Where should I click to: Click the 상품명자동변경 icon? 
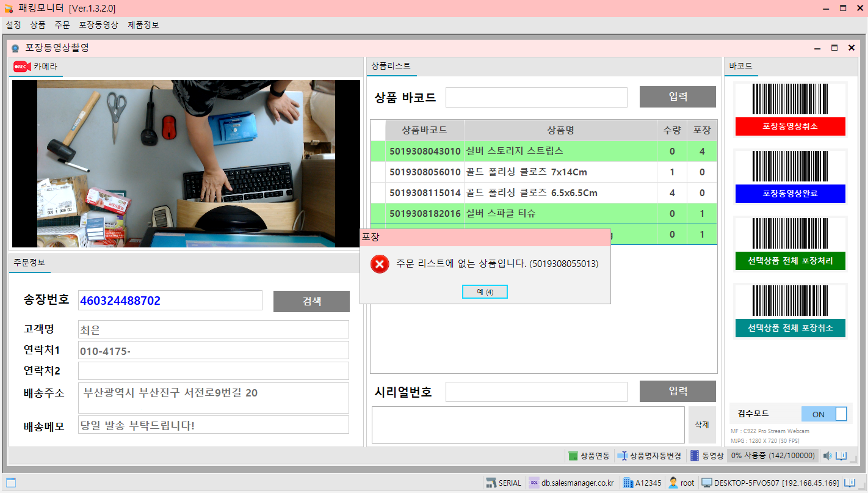click(x=622, y=456)
